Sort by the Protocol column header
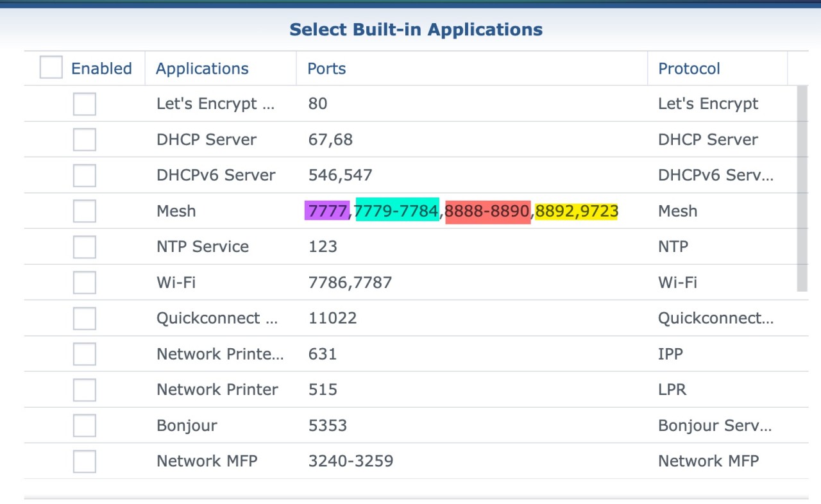821x504 pixels. click(x=689, y=69)
